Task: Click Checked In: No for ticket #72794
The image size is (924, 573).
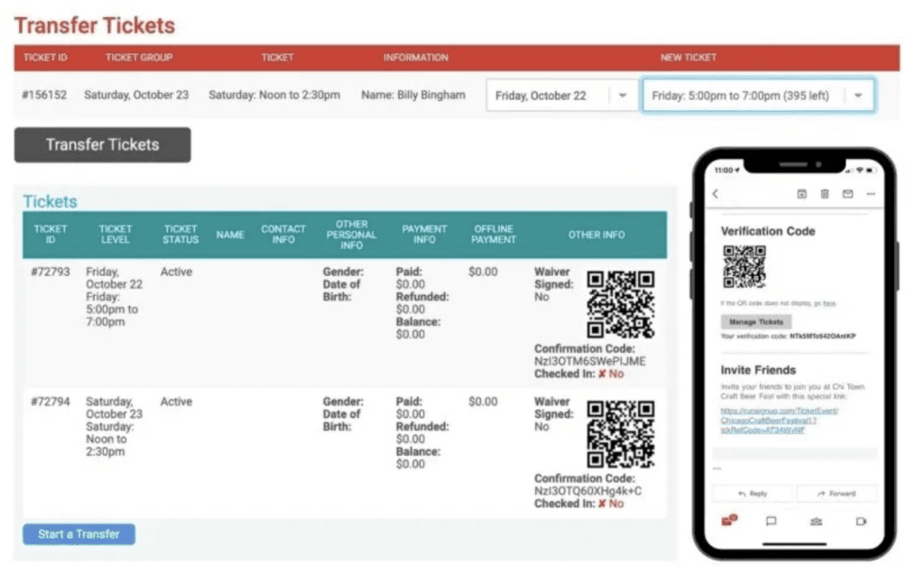Action: tap(578, 504)
